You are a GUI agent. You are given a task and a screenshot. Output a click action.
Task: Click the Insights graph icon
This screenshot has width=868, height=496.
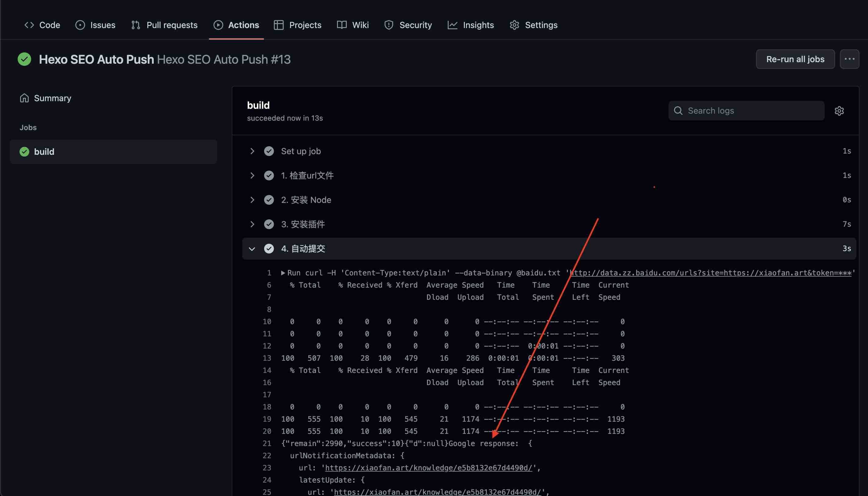point(452,25)
